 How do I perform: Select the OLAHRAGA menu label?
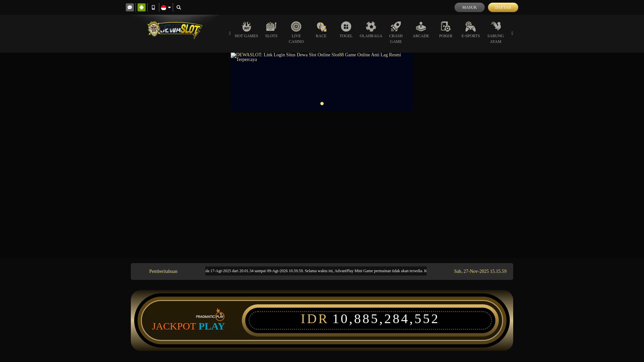[371, 36]
